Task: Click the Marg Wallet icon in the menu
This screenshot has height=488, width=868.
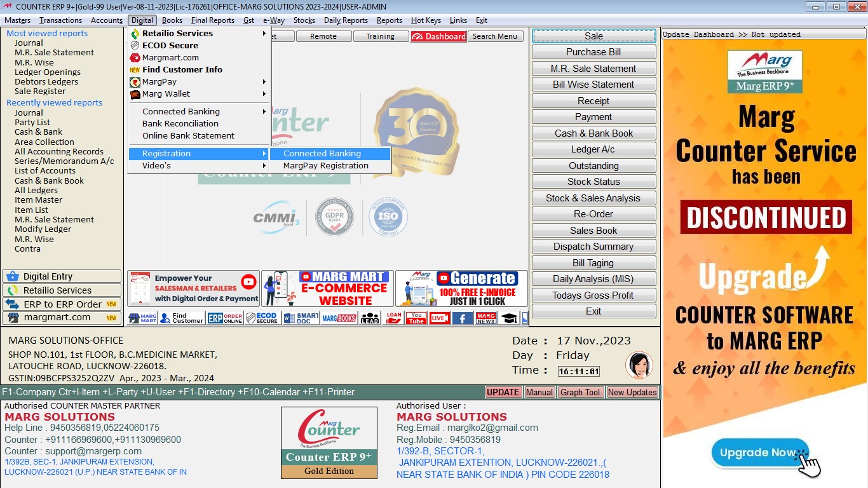Action: (135, 93)
